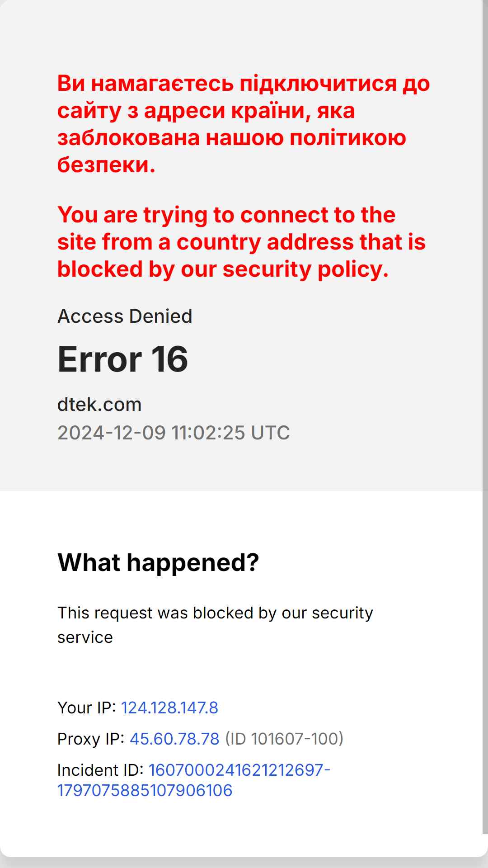The width and height of the screenshot is (488, 868).
Task: Click the word "service" below the blocked message
Action: point(85,637)
